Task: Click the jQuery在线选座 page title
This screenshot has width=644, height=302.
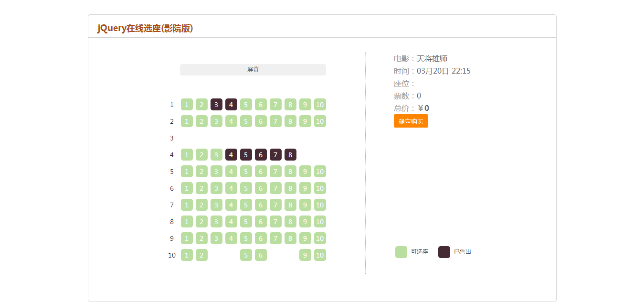Action: pyautogui.click(x=145, y=28)
